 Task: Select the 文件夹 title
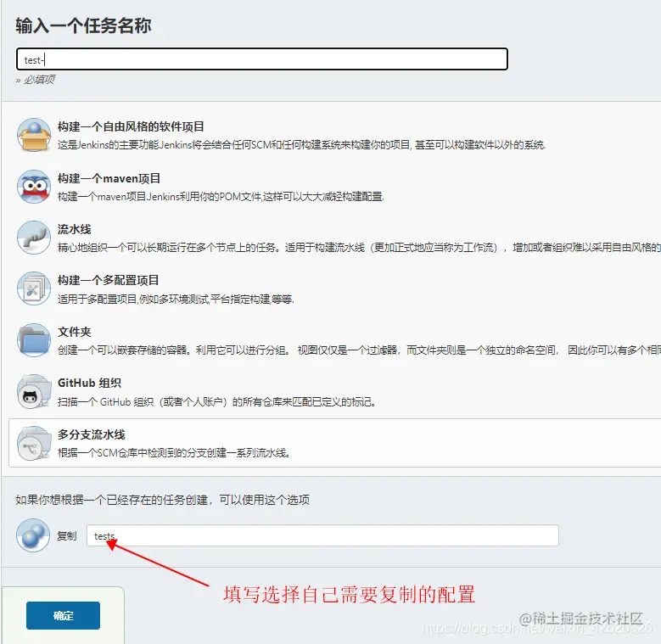[74, 332]
